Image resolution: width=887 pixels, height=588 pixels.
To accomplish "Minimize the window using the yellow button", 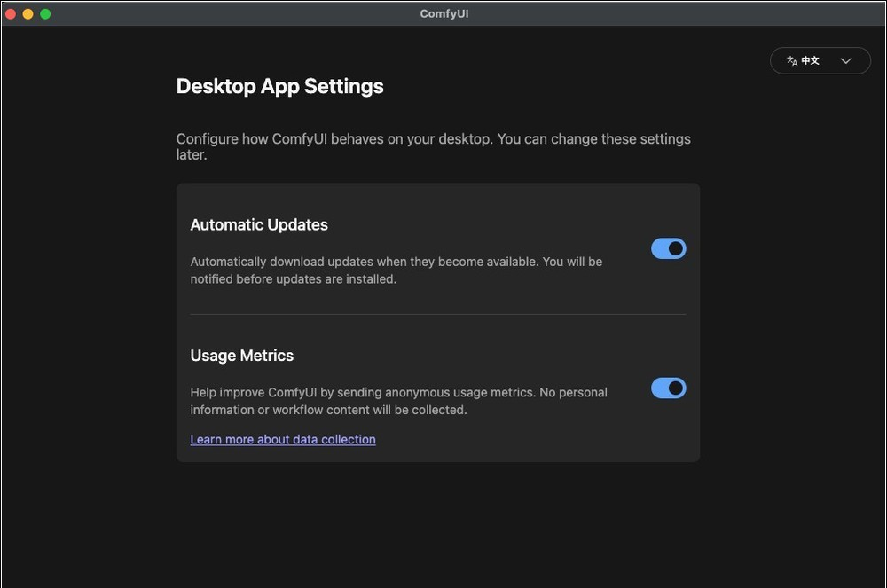I will (x=28, y=14).
